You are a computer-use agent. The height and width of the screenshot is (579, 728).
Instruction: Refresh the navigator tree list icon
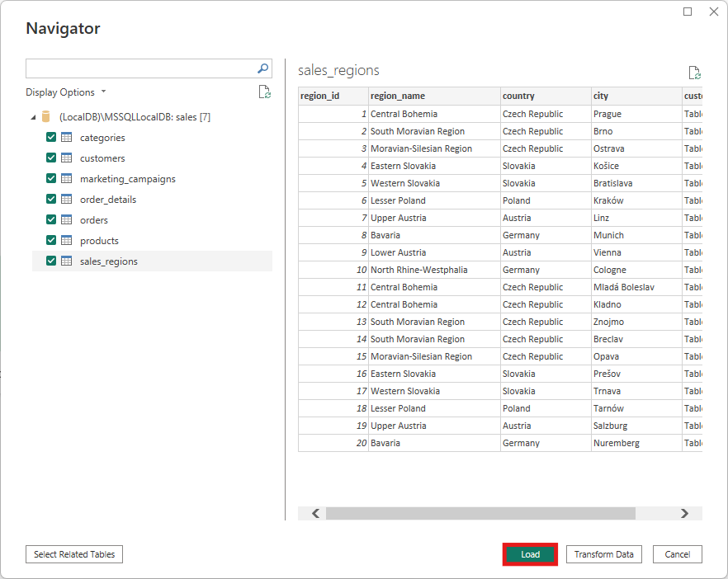click(x=265, y=92)
